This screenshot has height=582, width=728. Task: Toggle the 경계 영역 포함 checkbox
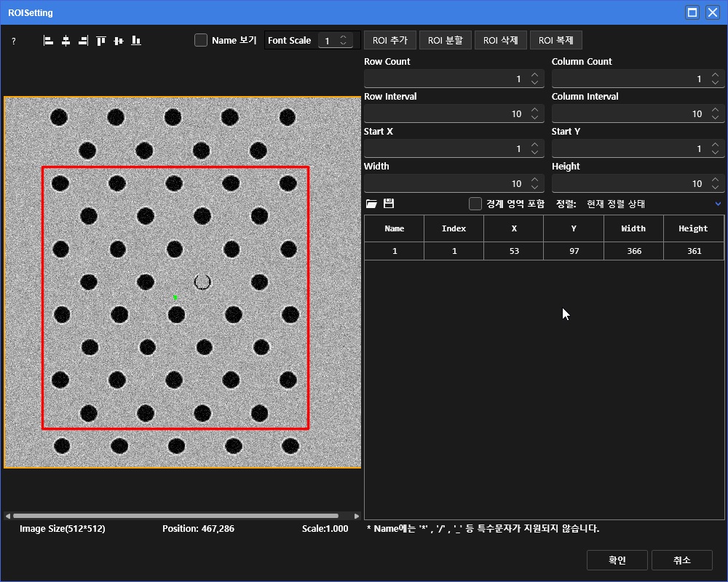[x=475, y=204]
